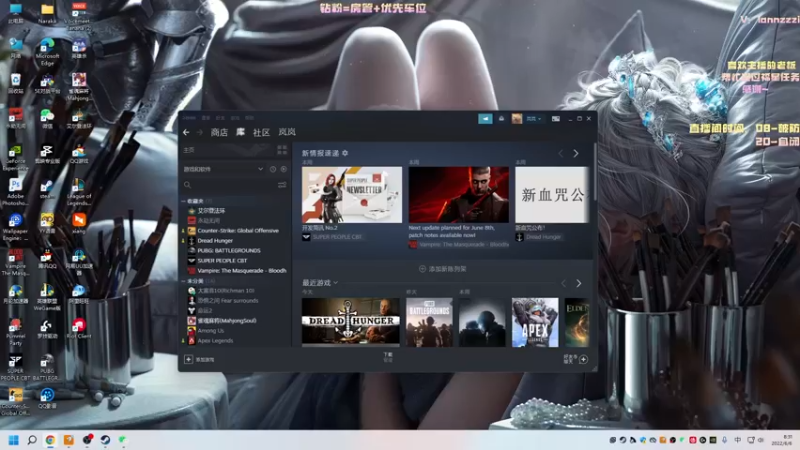
Task: Click the plus add-game icon at bottom left
Action: pos(188,359)
